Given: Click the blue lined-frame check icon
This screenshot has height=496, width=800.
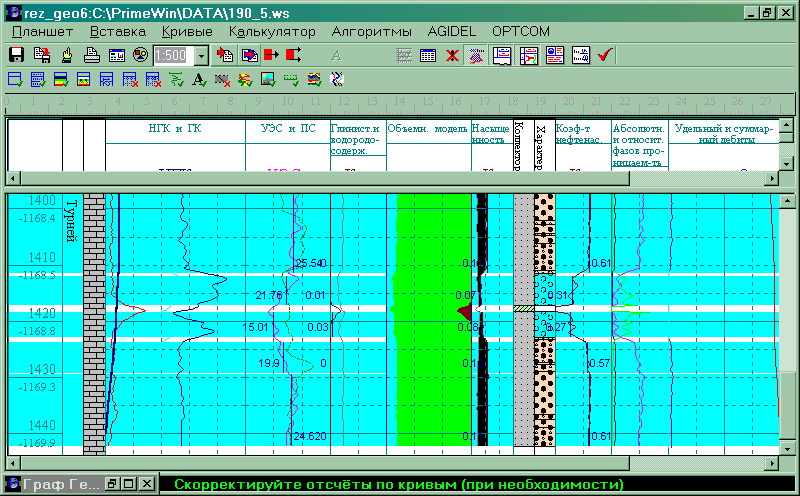Looking at the screenshot, I should (38, 80).
